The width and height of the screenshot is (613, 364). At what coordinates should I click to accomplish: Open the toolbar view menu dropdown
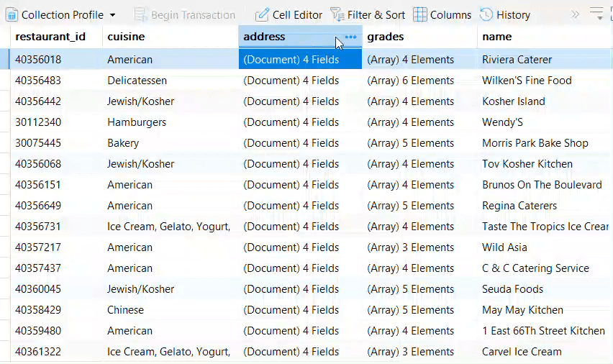[x=597, y=14]
